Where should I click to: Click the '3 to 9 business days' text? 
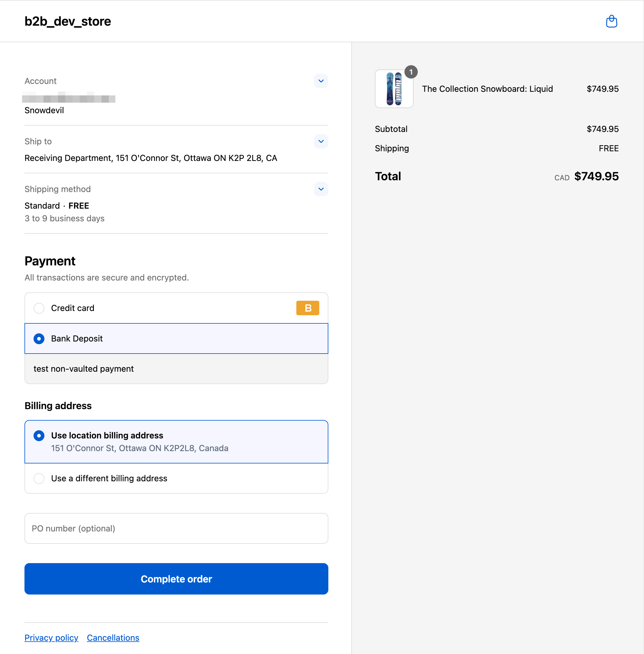(x=64, y=218)
